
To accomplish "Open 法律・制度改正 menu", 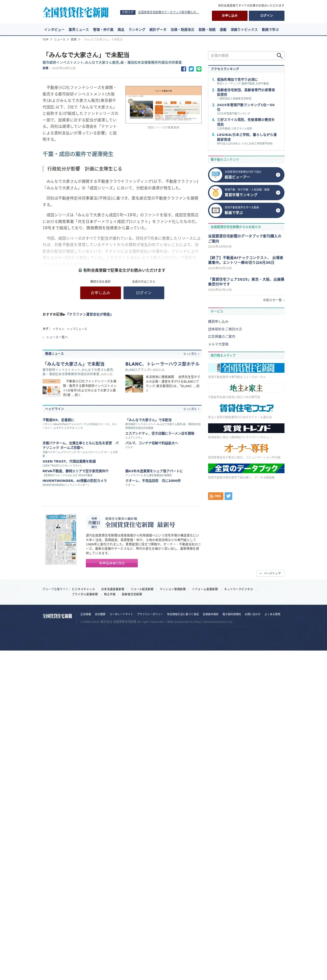I will pos(182,30).
